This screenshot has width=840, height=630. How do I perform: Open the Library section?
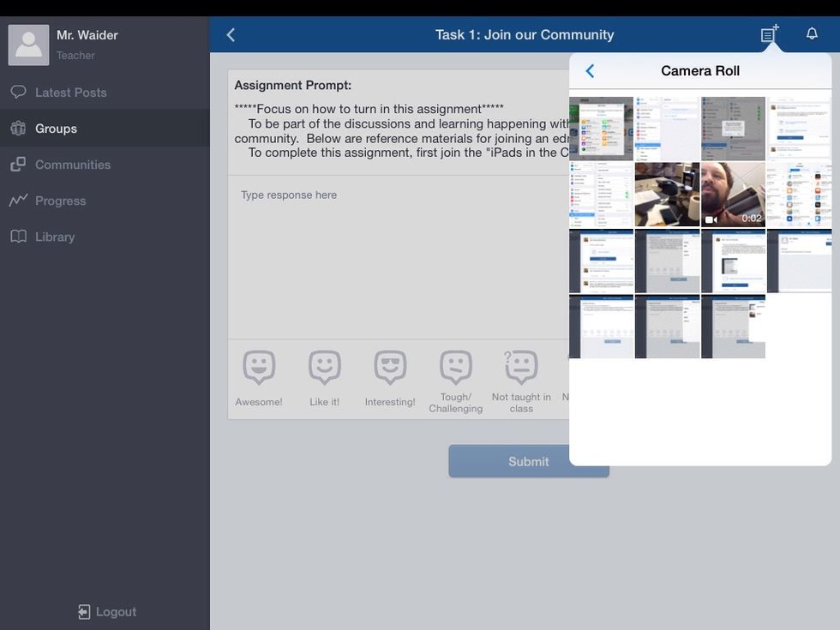coord(54,237)
